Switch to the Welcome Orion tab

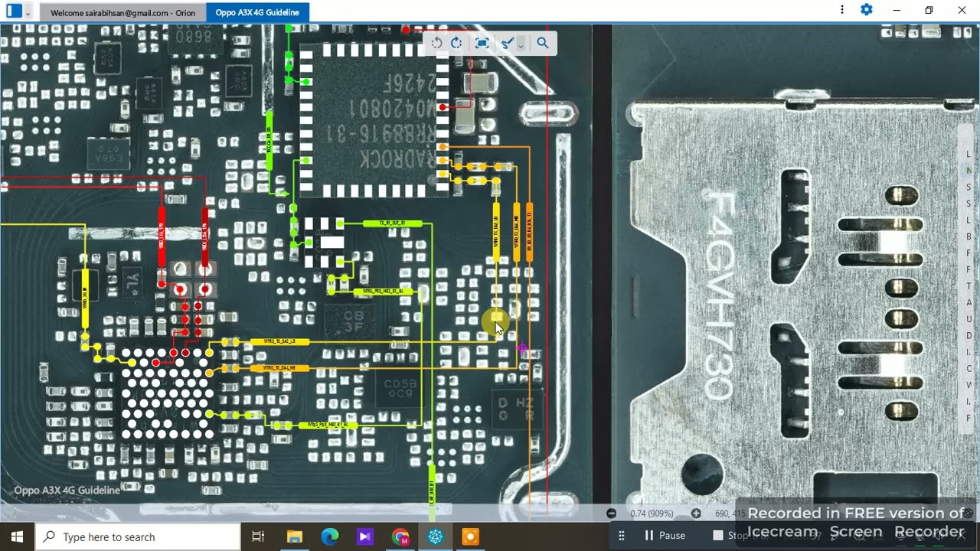coord(122,13)
